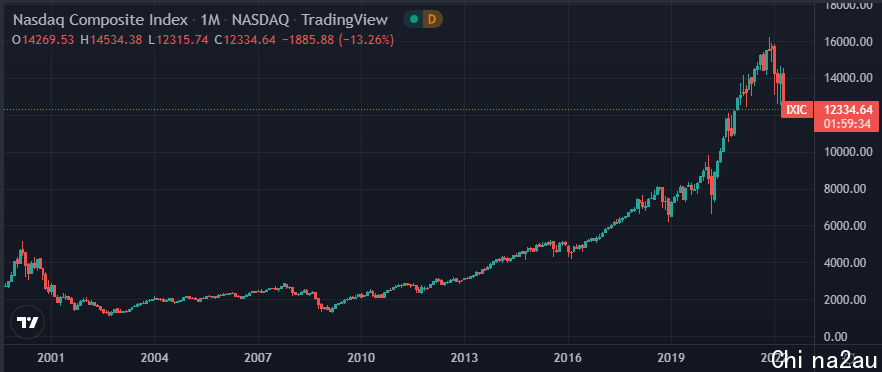Click the NASDAQ exchange label in title

tap(261, 20)
